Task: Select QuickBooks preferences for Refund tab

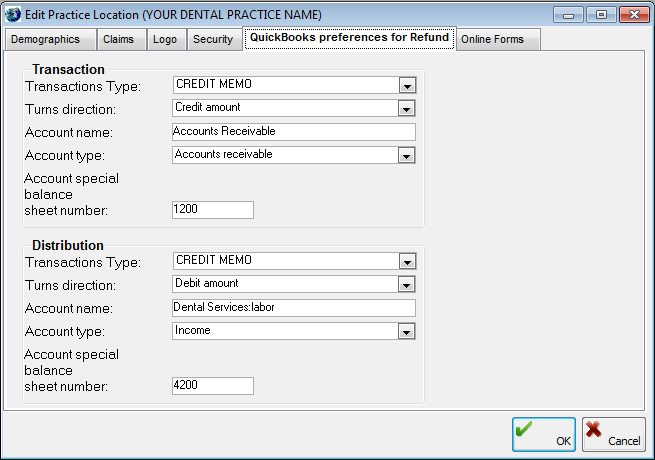Action: click(349, 38)
